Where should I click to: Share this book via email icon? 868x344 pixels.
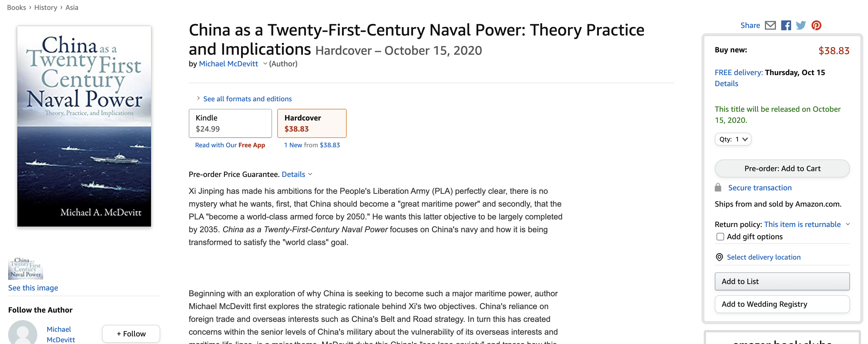click(x=770, y=25)
